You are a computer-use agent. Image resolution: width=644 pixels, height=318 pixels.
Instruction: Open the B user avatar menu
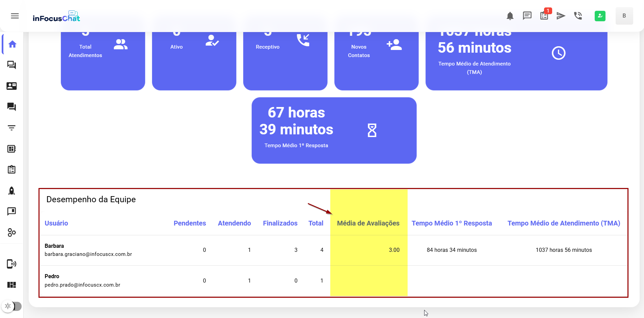coord(624,16)
